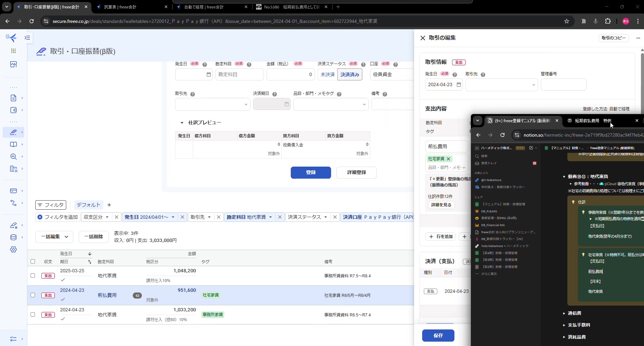This screenshot has height=346, width=644.
Task: Open the calendar icon beside 2024-04-23 date
Action: (x=459, y=84)
